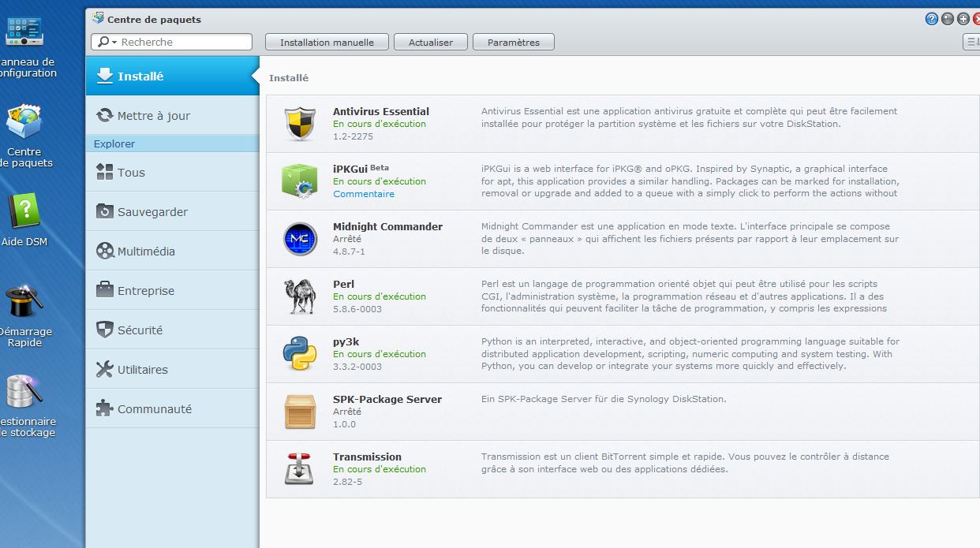Browse the Entreprise category

172,290
